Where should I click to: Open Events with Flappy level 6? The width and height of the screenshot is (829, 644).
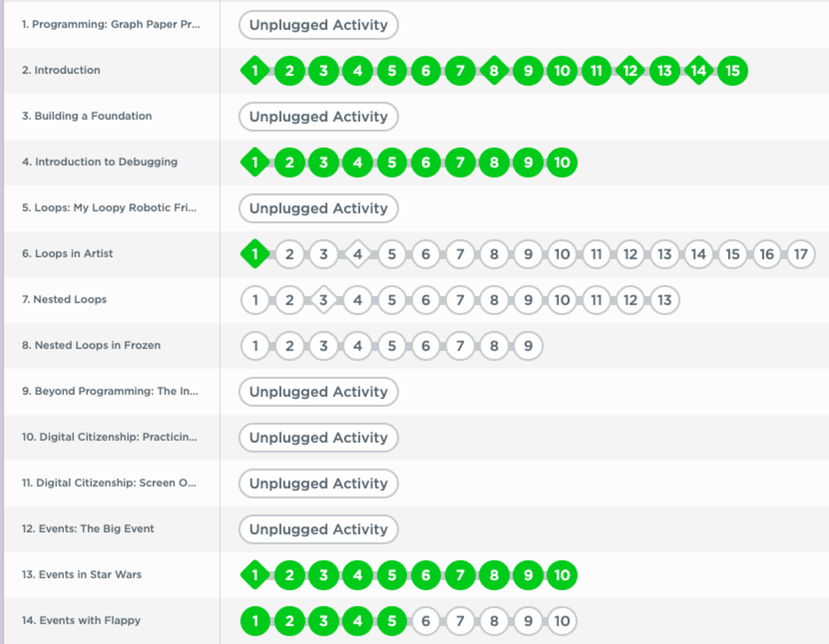tap(425, 621)
